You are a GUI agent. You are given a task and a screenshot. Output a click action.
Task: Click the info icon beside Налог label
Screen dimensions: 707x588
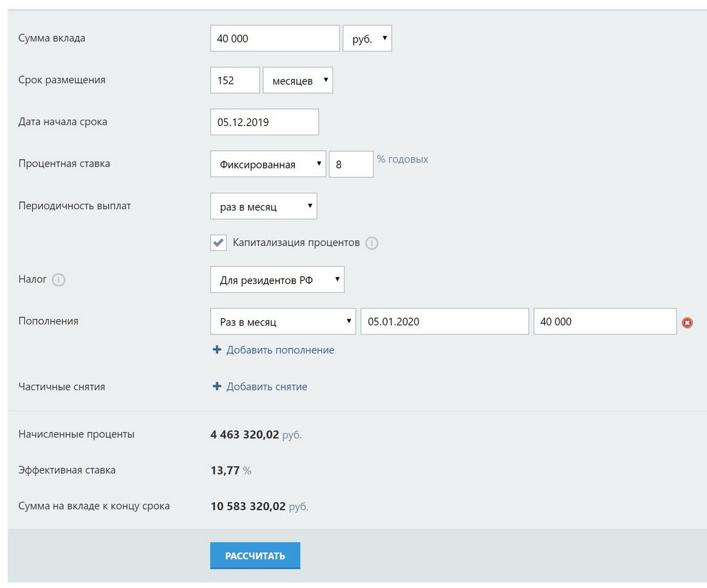(58, 280)
